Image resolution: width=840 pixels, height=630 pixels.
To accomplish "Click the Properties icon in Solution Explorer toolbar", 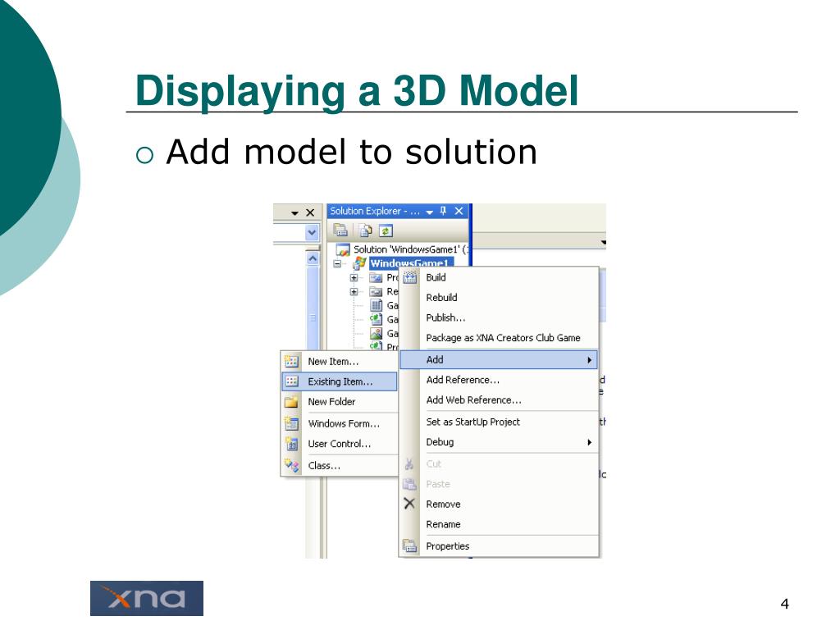I will click(340, 231).
